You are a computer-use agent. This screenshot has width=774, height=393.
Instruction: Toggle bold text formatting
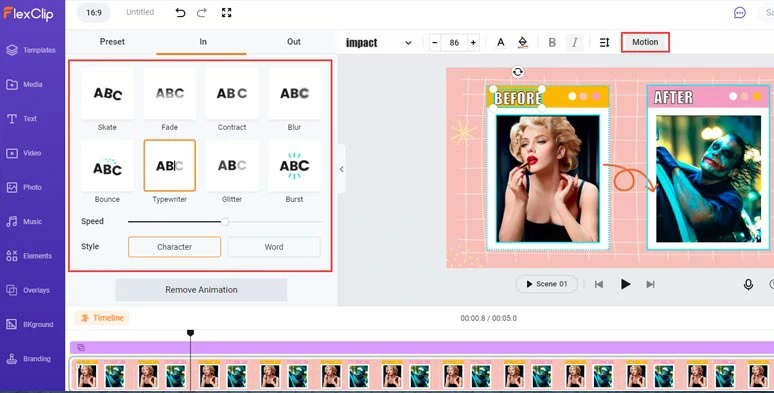pyautogui.click(x=552, y=42)
